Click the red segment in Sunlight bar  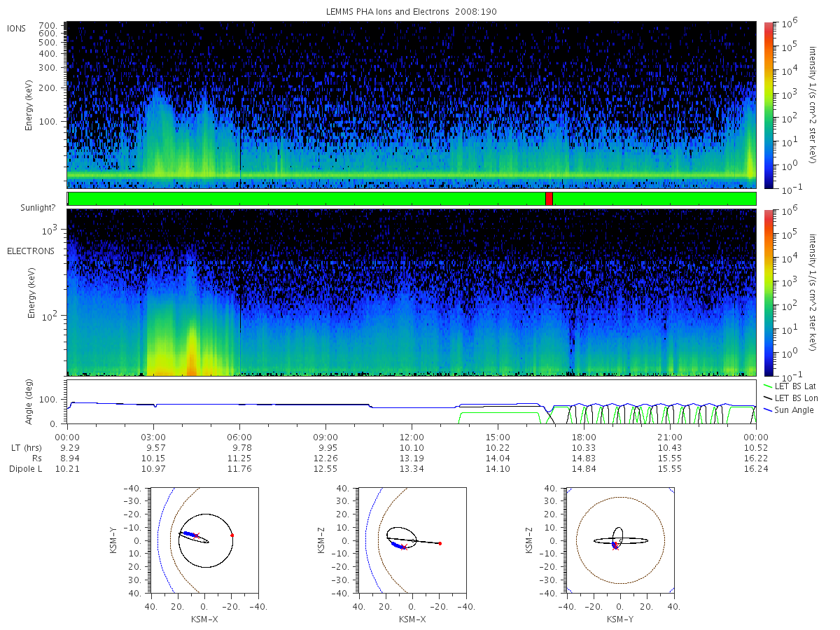click(549, 199)
